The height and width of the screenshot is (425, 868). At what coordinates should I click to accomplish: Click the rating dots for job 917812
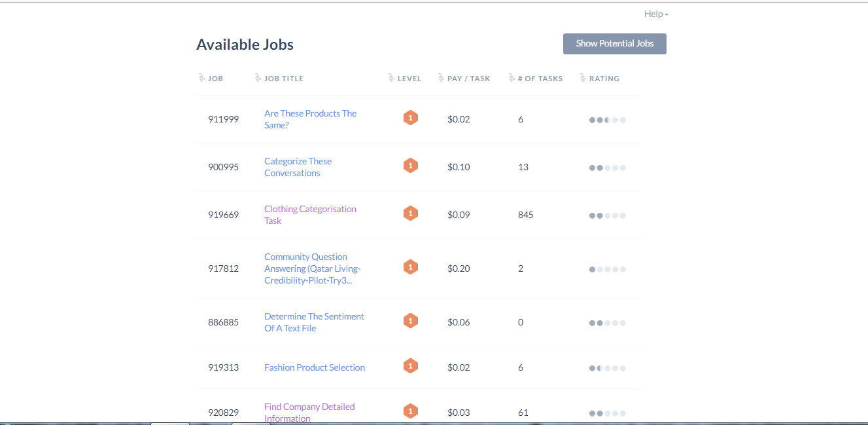point(607,269)
